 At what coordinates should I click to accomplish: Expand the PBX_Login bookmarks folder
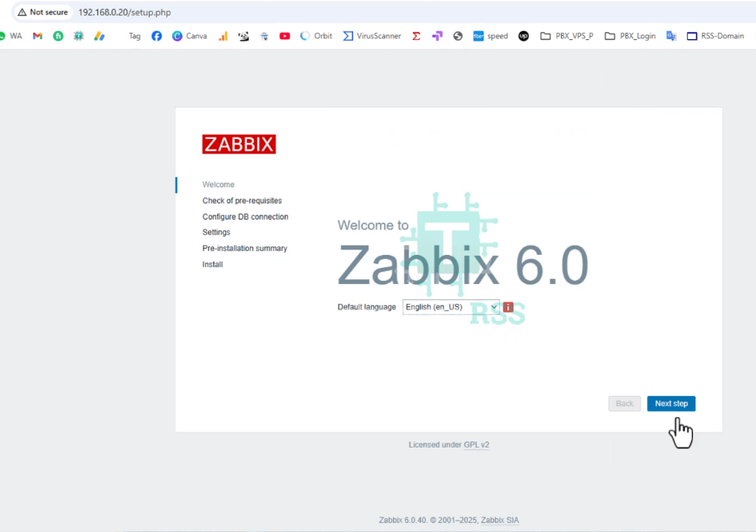(x=629, y=35)
